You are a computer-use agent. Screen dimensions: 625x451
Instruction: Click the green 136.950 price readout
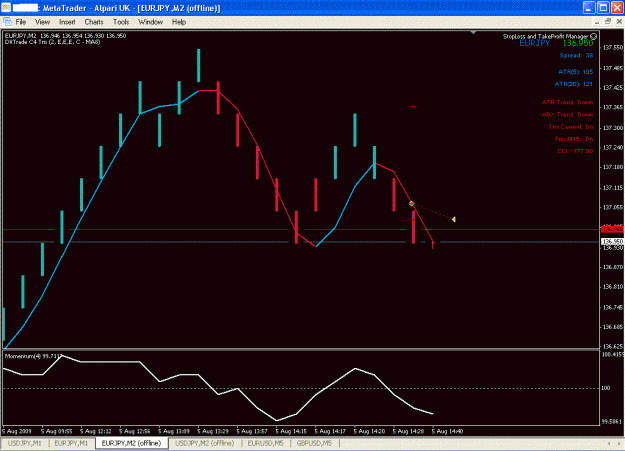coord(578,43)
